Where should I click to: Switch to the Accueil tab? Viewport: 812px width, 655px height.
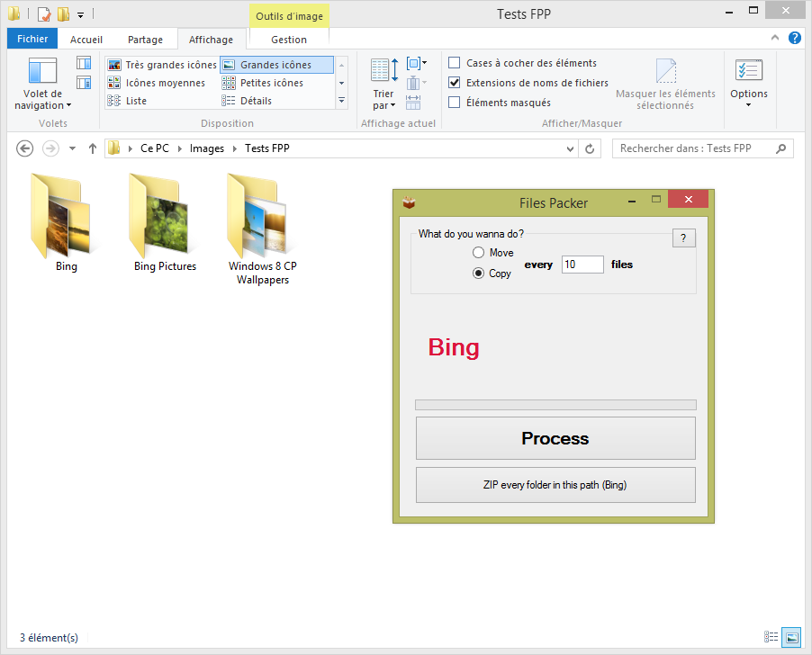[86, 40]
